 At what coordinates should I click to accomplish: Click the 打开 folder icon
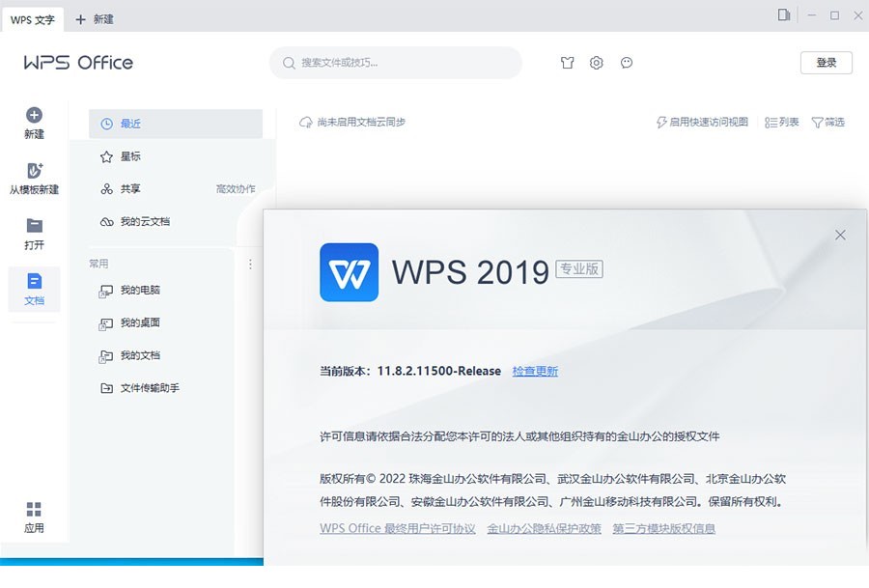pyautogui.click(x=35, y=226)
